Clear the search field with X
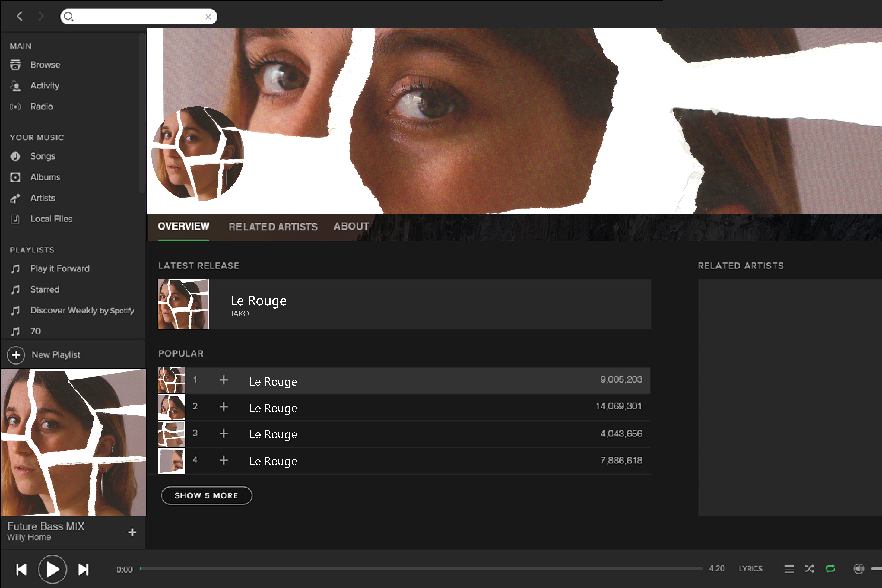 pyautogui.click(x=208, y=17)
